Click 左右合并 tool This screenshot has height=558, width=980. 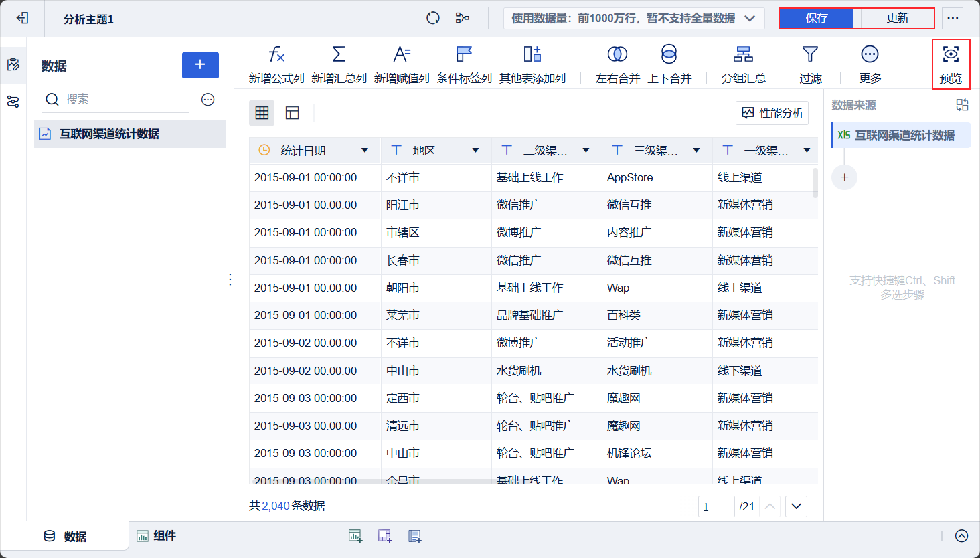click(618, 64)
